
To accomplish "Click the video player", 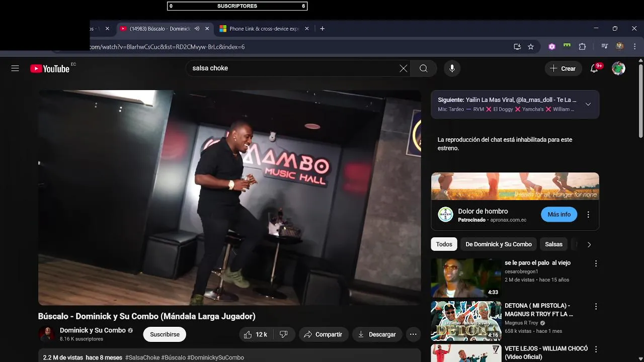I will pos(229,198).
